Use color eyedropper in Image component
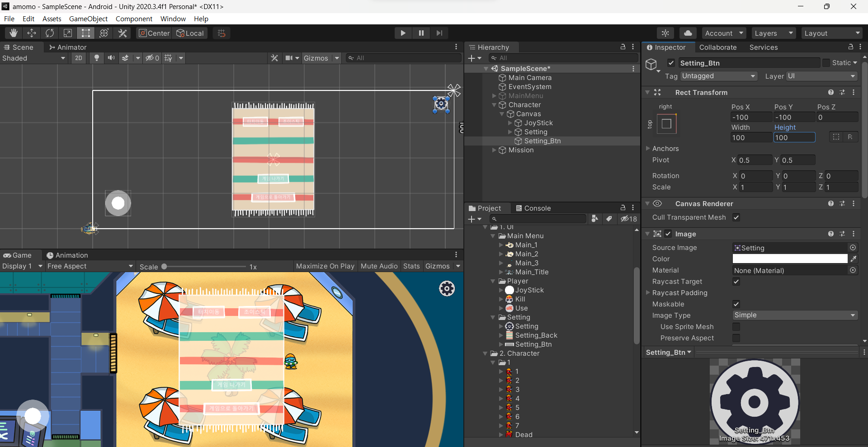This screenshot has width=868, height=447. (x=853, y=259)
